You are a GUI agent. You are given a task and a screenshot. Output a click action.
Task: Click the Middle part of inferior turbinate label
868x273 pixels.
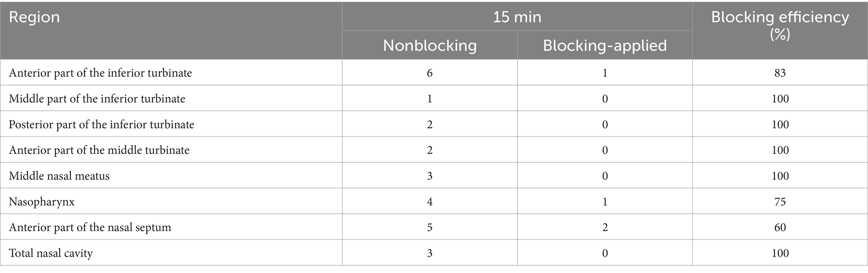click(97, 99)
